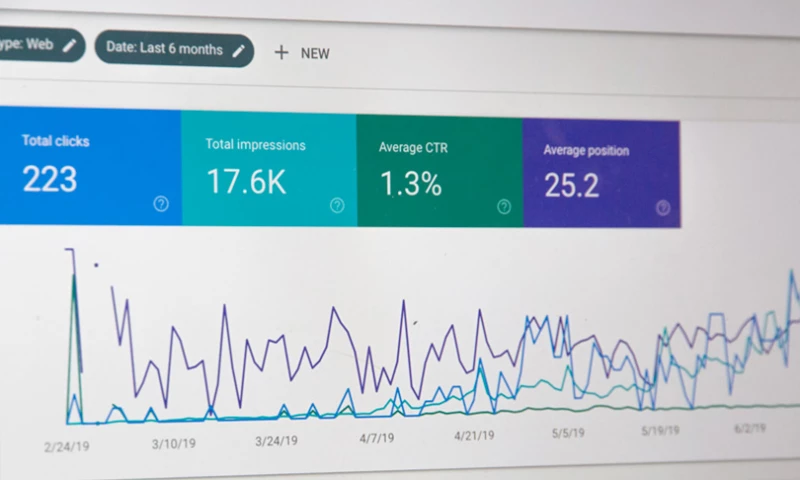
Task: Select the 17.6K impressions value
Action: pos(246,182)
